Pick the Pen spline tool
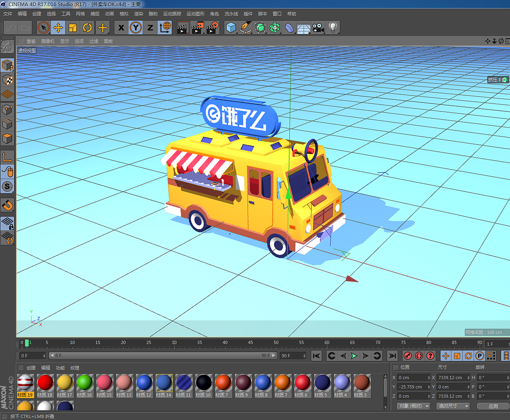 (246, 27)
